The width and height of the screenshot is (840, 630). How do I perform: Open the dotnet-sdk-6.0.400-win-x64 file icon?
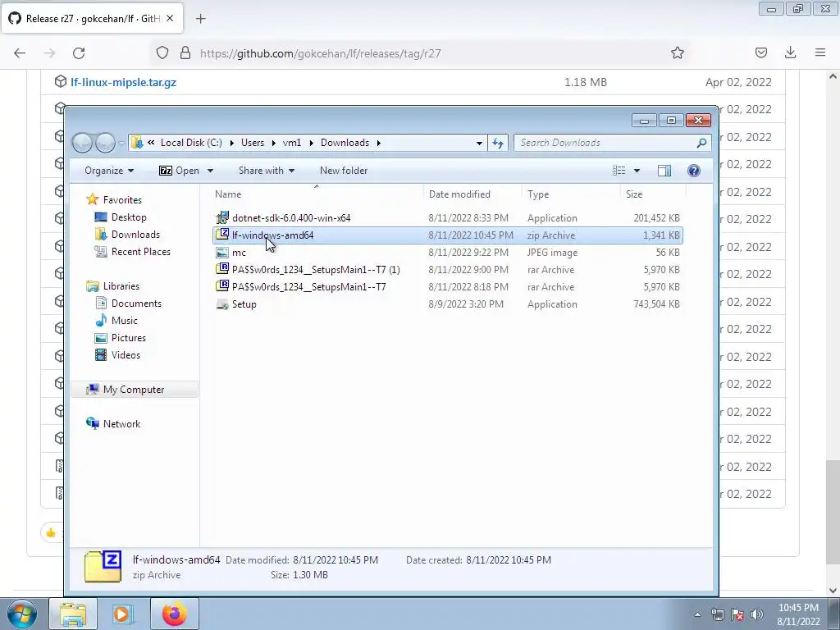click(x=221, y=217)
